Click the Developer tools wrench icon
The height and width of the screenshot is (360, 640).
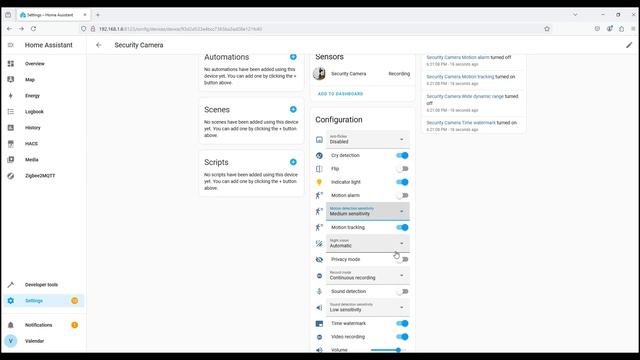coord(11,284)
